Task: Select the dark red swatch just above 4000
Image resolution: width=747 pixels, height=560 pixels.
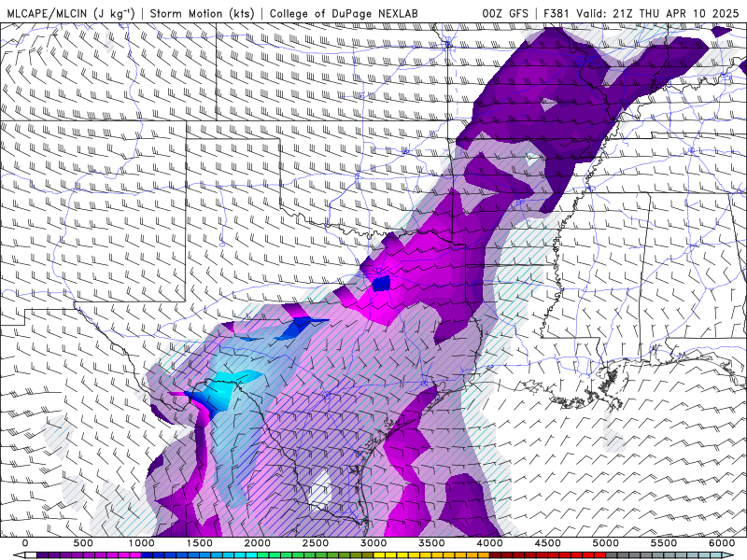Action: click(496, 554)
